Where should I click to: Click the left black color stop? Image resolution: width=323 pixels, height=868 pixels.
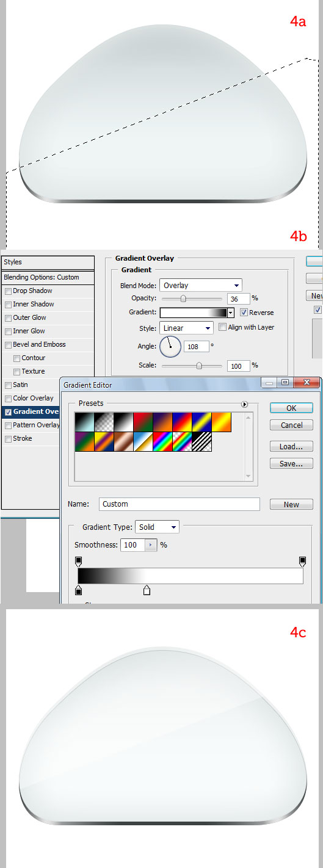tap(78, 590)
